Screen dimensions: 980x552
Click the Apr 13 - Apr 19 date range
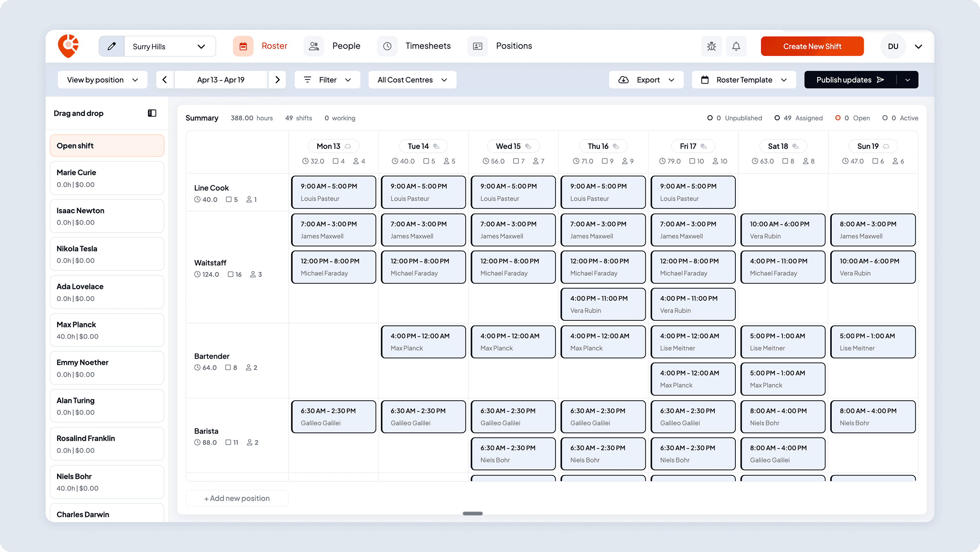(221, 80)
